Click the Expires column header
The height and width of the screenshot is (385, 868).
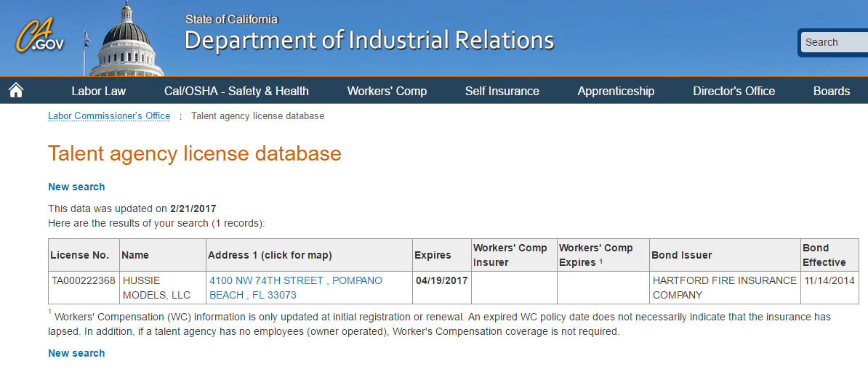[x=433, y=255]
